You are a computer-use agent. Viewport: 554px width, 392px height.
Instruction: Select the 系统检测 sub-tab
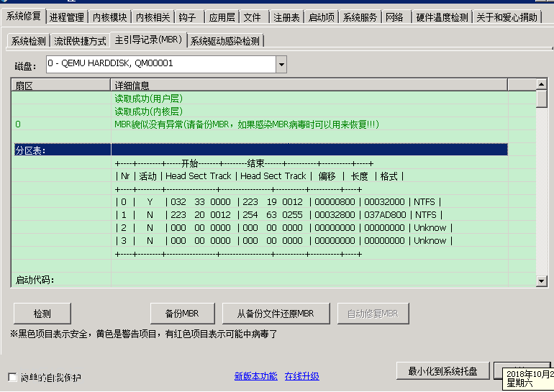29,41
